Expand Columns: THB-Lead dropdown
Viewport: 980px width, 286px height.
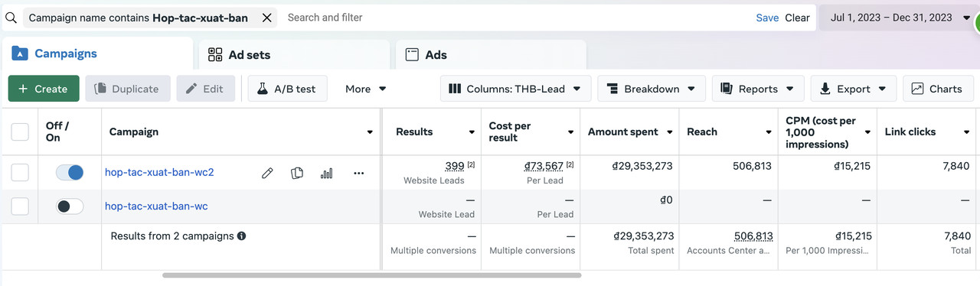[x=515, y=89]
